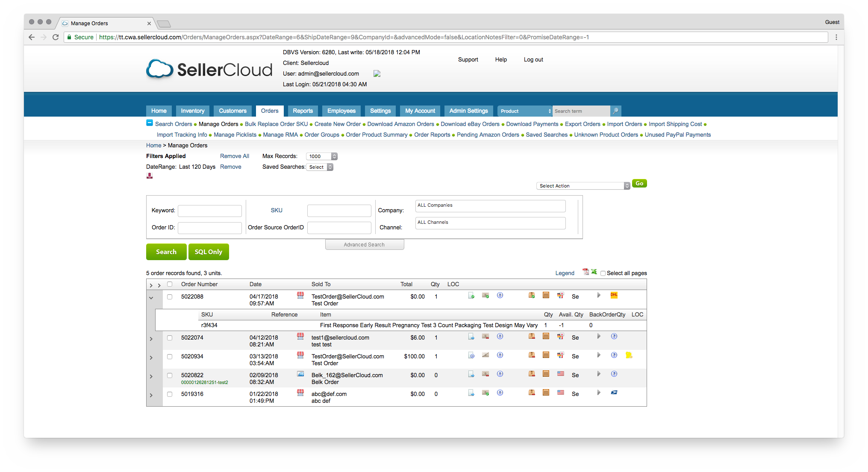This screenshot has height=472, width=868.
Task: Click the payment status icon for order 5022074
Action: [x=485, y=336]
